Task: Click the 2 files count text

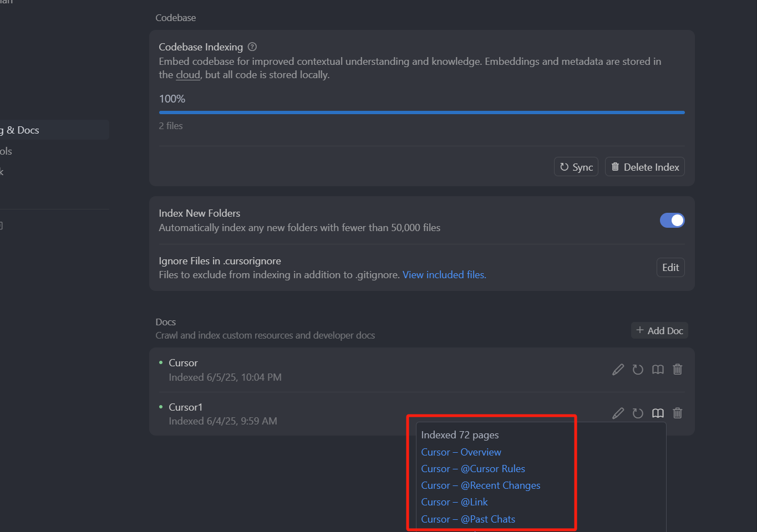Action: (171, 126)
